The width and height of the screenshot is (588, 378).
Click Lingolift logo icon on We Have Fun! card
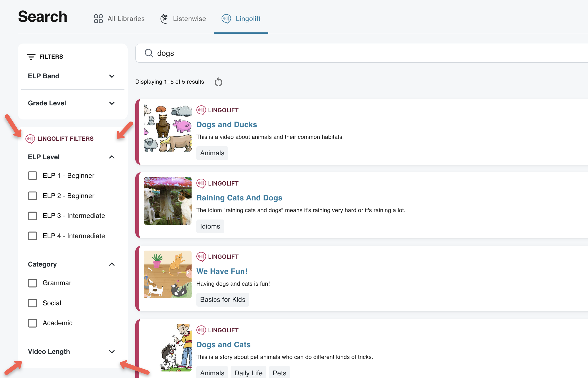[201, 257]
